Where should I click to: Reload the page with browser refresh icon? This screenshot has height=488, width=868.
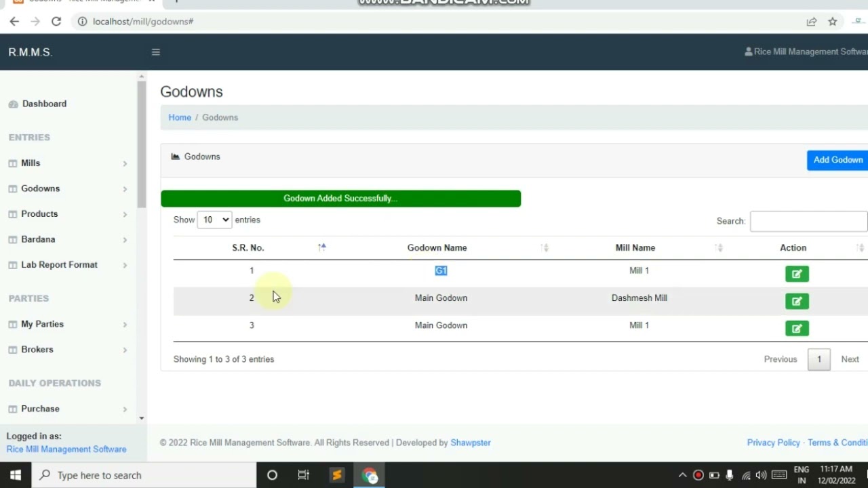point(56,22)
